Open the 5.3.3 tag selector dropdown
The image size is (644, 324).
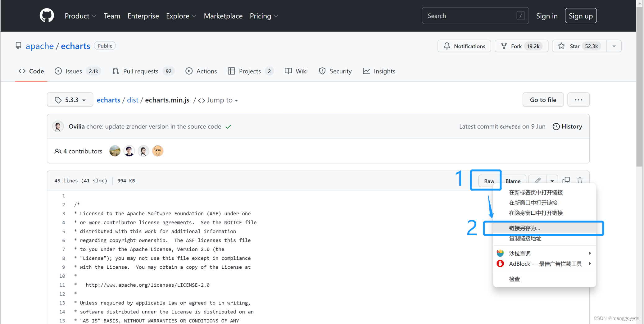[x=70, y=100]
